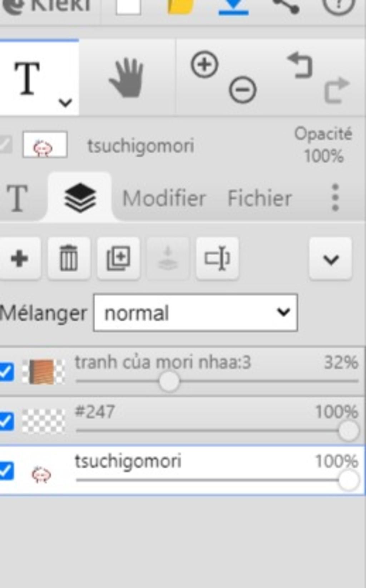Expand more layer actions chevron button
The image size is (366, 588).
(x=331, y=258)
